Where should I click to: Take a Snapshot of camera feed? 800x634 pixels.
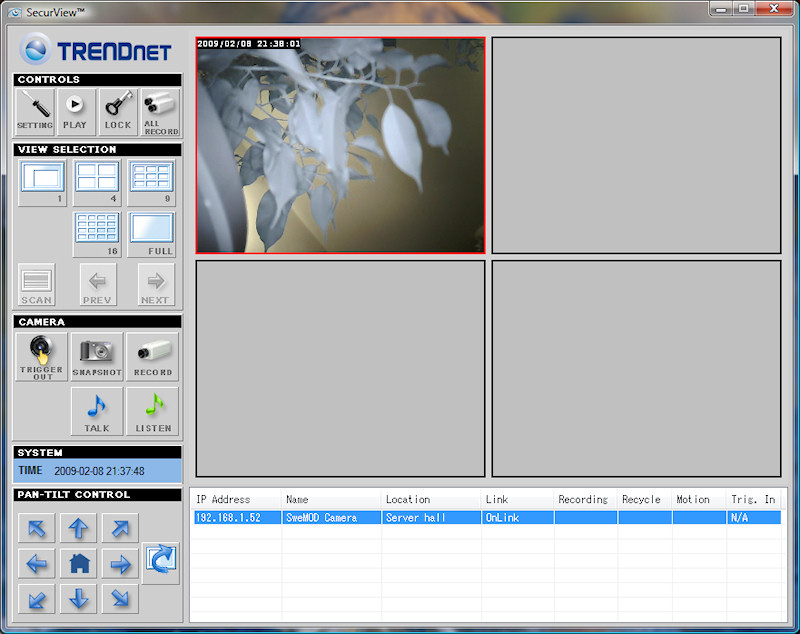point(97,356)
